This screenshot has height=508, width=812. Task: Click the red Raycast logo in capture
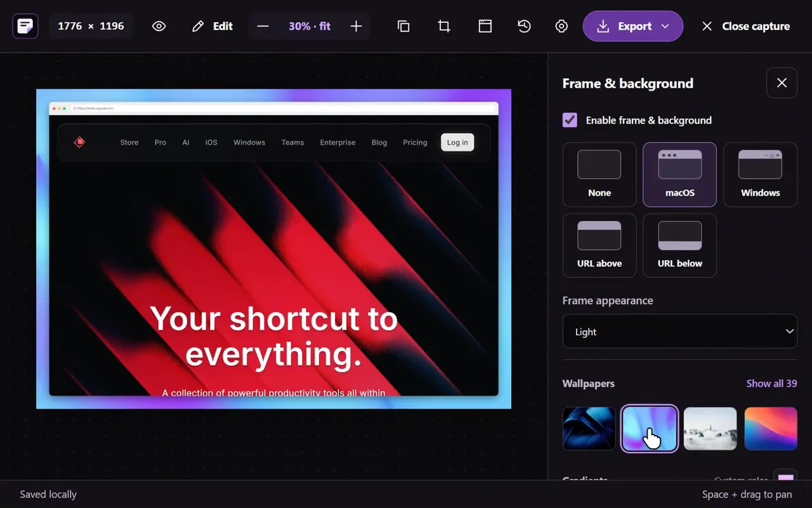(79, 142)
